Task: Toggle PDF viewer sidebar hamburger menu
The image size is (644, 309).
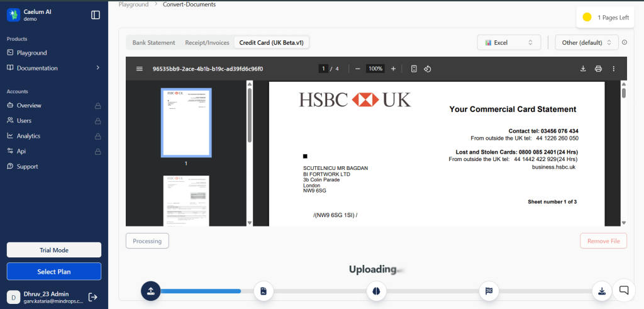Action: [x=139, y=69]
